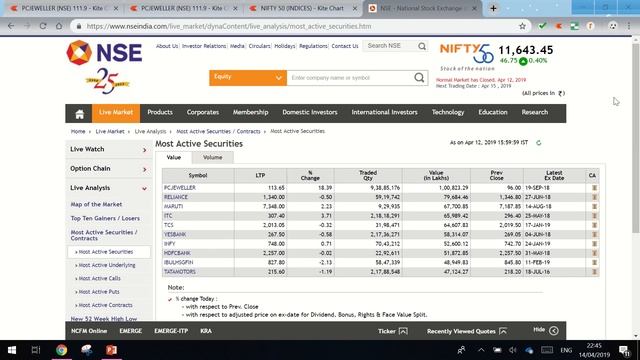Open PowerPoint from the taskbar
The image size is (640, 360).
[x=111, y=350]
